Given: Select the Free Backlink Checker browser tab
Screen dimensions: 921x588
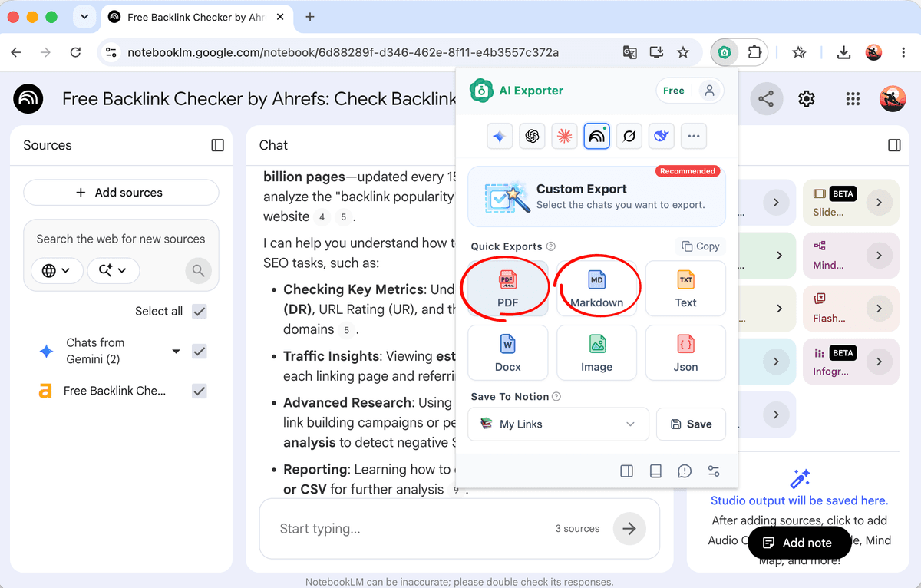Looking at the screenshot, I should pos(196,17).
